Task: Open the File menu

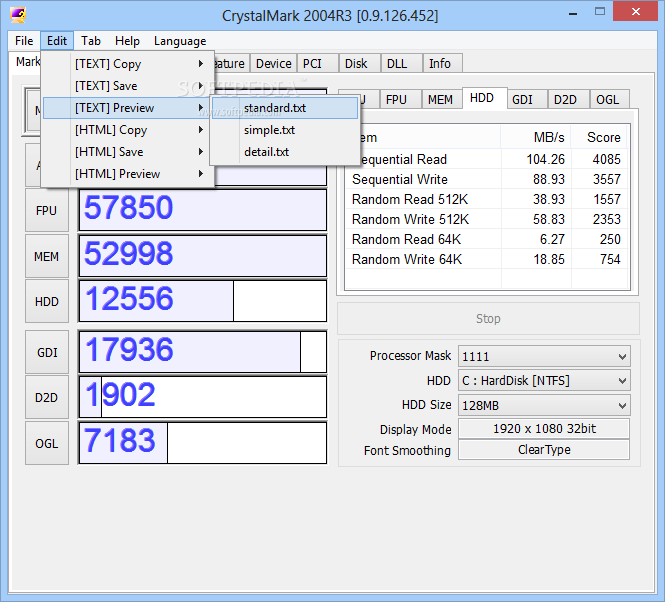Action: tap(24, 41)
